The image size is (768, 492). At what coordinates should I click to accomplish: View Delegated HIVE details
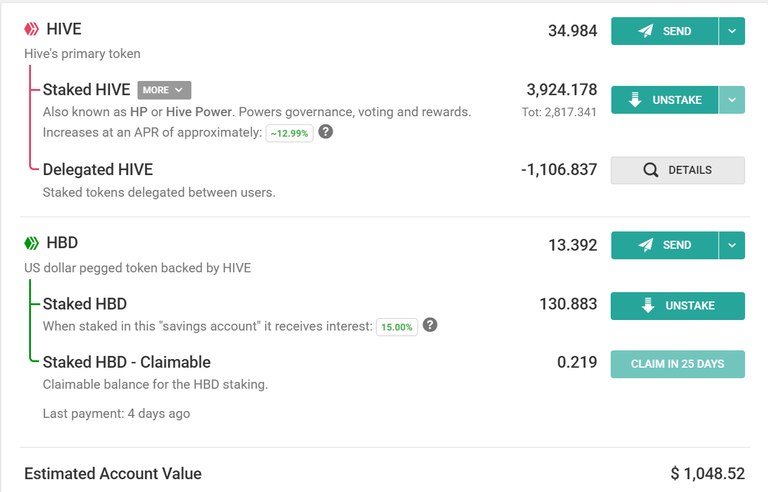coord(678,170)
